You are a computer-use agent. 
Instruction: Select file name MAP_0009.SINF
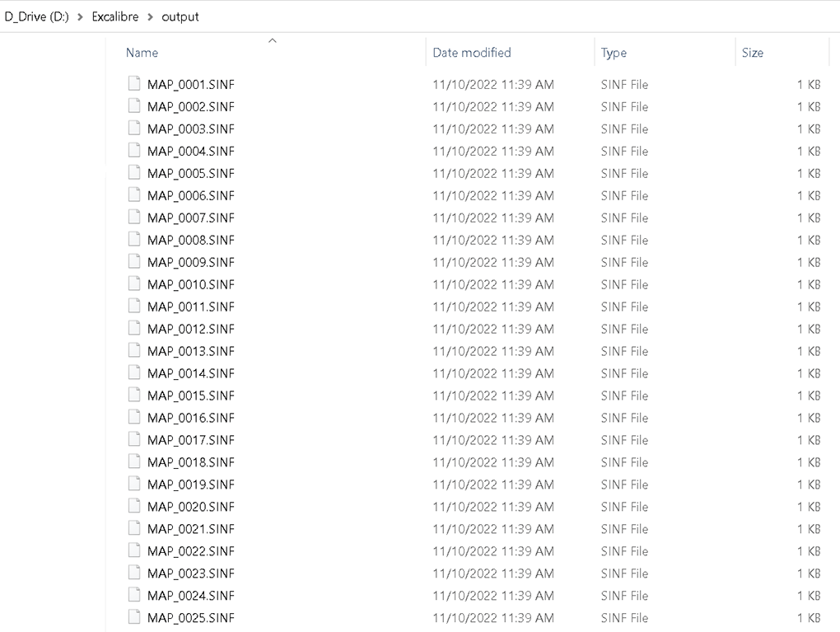[191, 263]
